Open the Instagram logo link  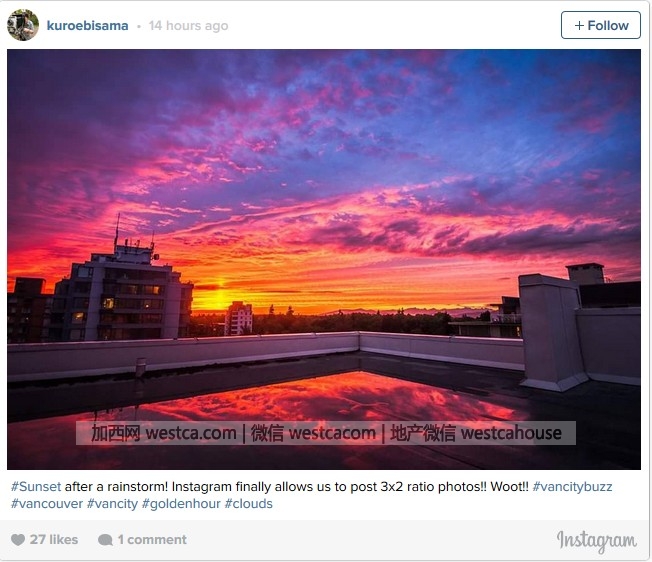(x=596, y=541)
